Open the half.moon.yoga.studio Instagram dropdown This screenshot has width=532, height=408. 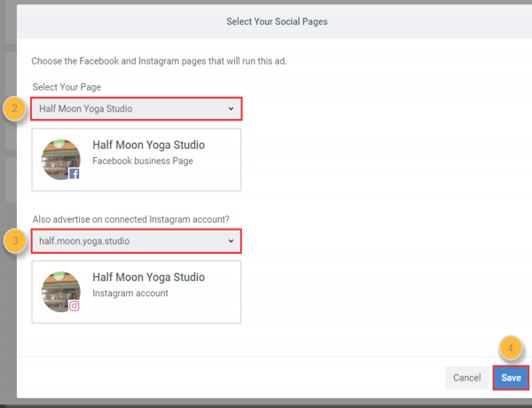tap(136, 240)
